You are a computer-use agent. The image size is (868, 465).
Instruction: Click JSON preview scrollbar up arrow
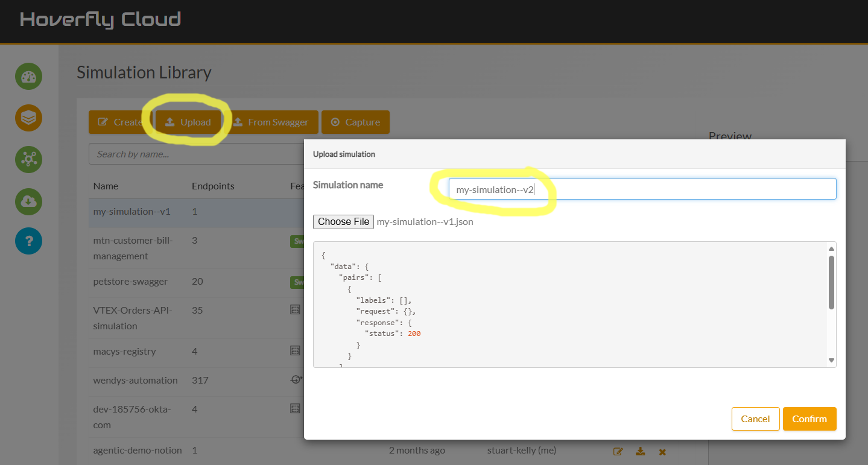coord(831,248)
